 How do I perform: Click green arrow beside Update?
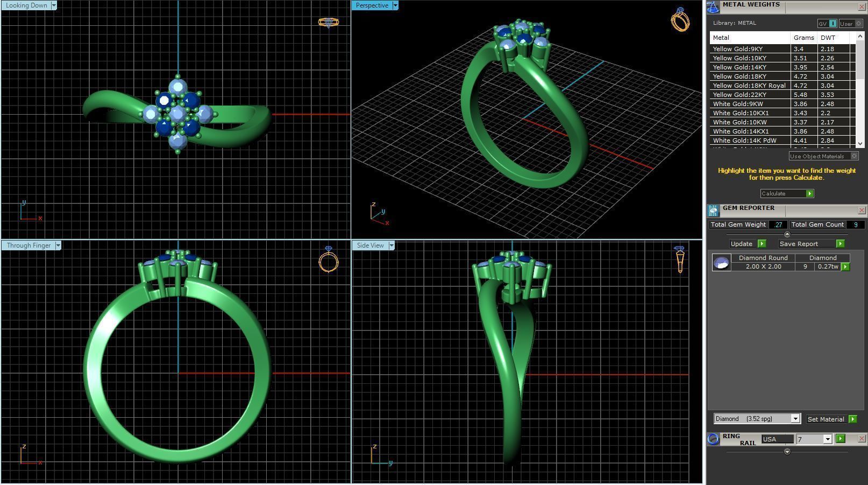pyautogui.click(x=762, y=244)
